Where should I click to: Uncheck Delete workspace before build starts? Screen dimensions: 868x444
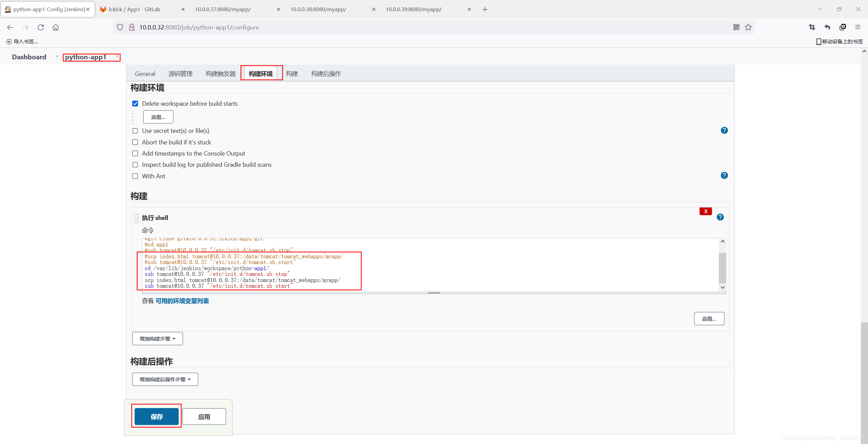pyautogui.click(x=135, y=104)
